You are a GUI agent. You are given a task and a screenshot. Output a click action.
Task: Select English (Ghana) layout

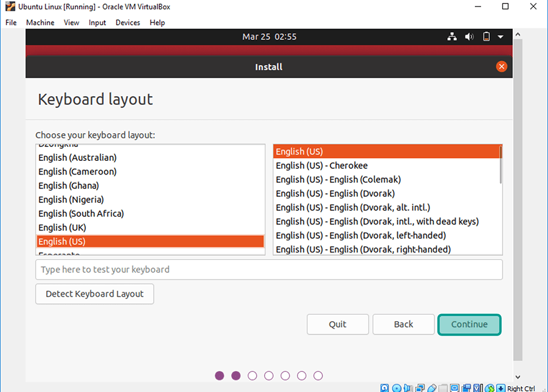(151, 186)
